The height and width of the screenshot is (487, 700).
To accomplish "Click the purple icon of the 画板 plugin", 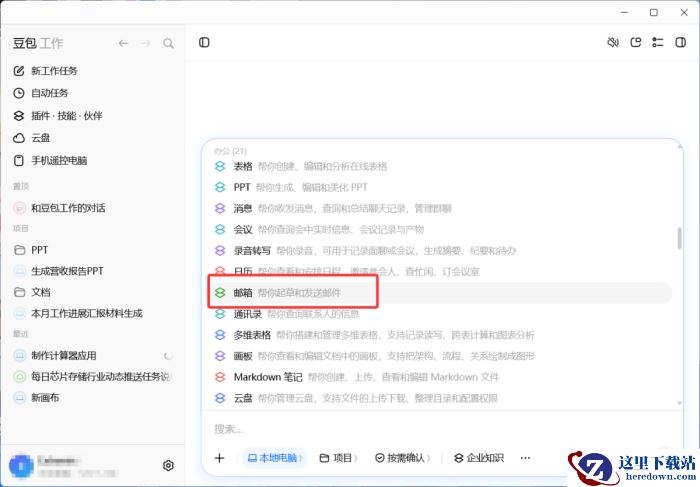I will 220,356.
